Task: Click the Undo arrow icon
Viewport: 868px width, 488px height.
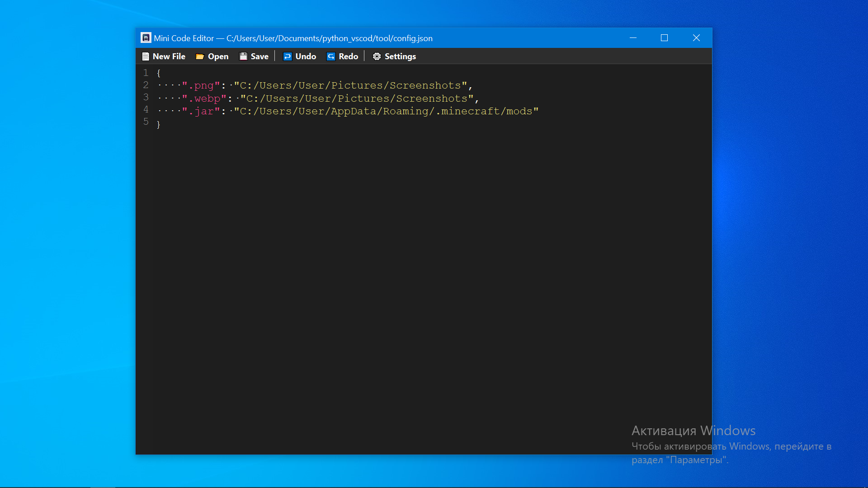Action: 288,56
